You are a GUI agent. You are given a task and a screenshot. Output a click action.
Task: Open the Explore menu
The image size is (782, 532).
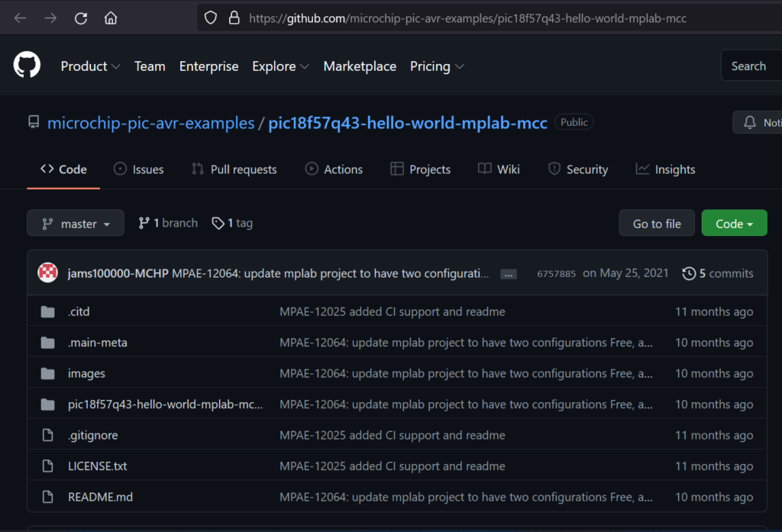[x=280, y=66]
